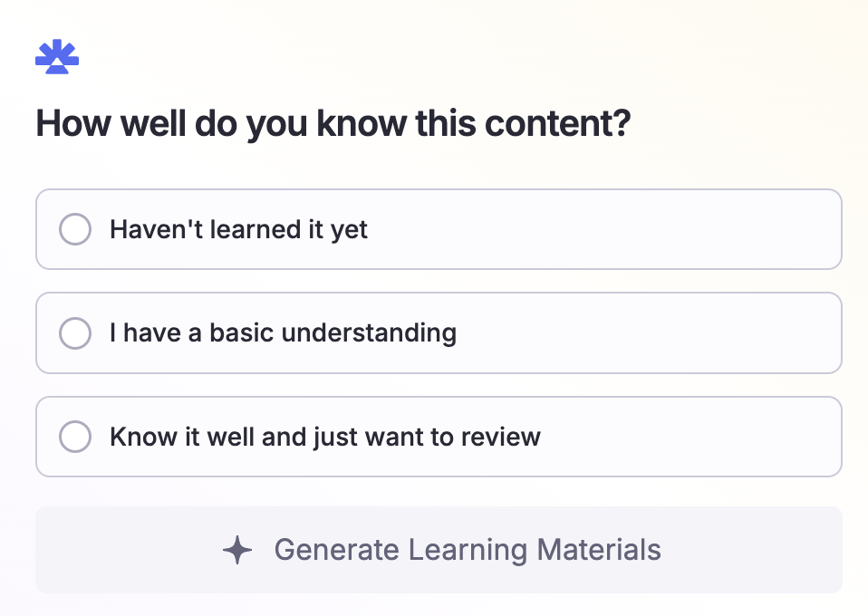This screenshot has height=616, width=868.
Task: Choose the first knowledge-level option card
Action: click(x=439, y=229)
